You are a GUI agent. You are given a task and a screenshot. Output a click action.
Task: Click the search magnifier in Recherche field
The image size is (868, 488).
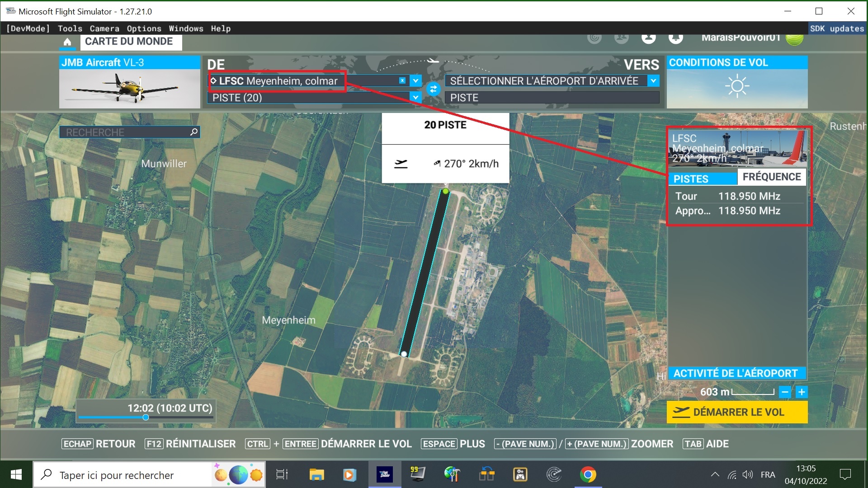pyautogui.click(x=194, y=132)
